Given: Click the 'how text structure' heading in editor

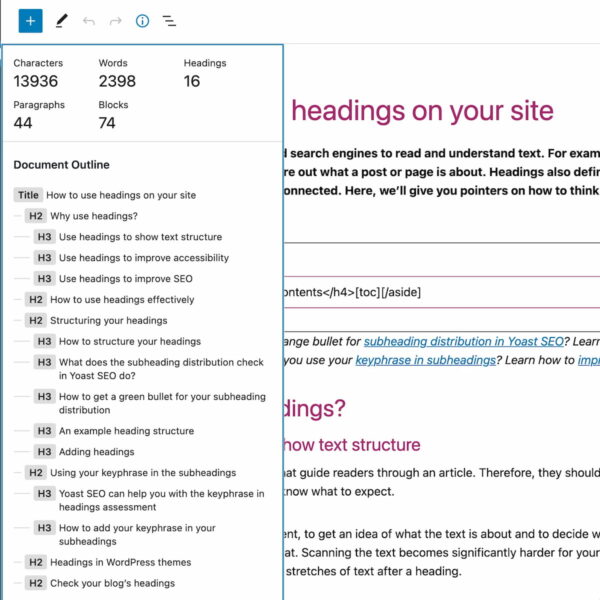Looking at the screenshot, I should click(x=352, y=445).
